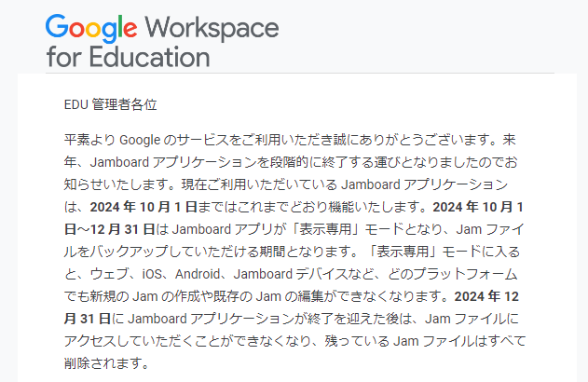The height and width of the screenshot is (382, 588).
Task: Click the bold '日～12 月 31 日' date range
Action: point(109,229)
